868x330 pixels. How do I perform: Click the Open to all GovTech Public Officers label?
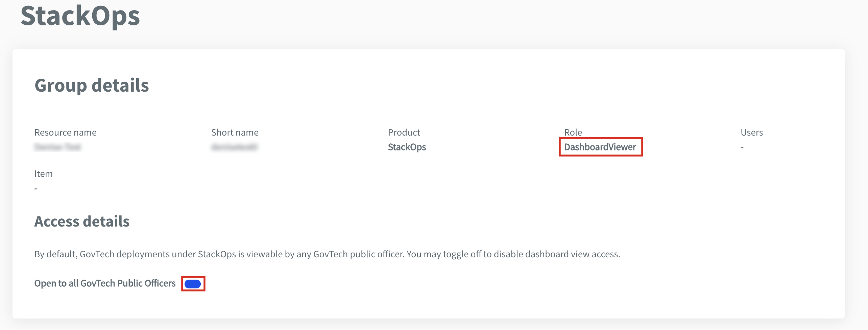tap(105, 283)
